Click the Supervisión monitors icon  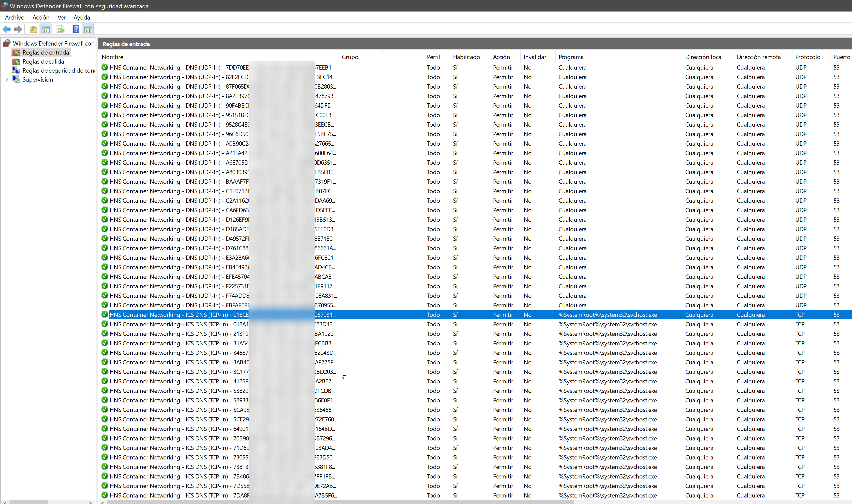[16, 80]
